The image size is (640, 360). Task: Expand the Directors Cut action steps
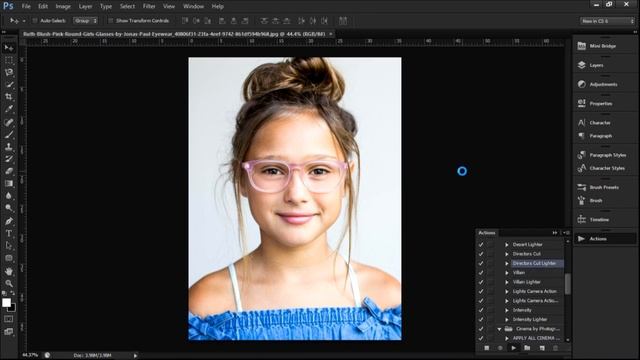pyautogui.click(x=507, y=254)
